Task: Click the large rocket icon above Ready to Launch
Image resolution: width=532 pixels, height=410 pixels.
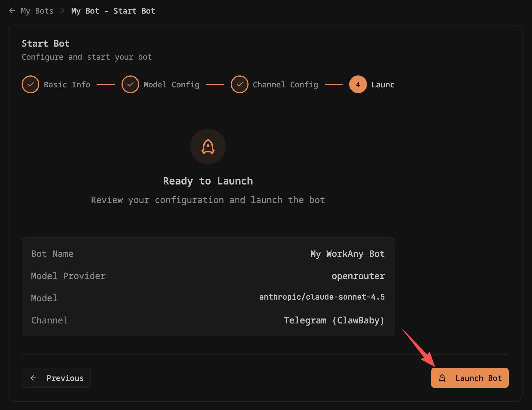Action: [208, 146]
